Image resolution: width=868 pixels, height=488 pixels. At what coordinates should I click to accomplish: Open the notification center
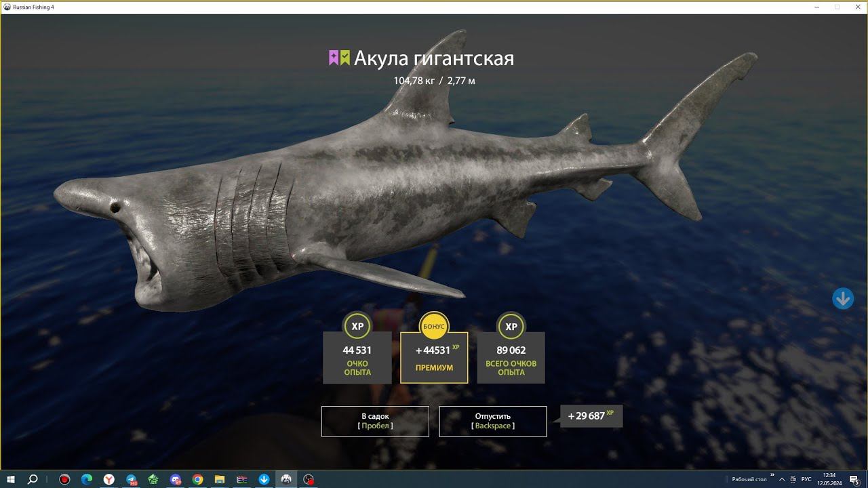click(854, 479)
